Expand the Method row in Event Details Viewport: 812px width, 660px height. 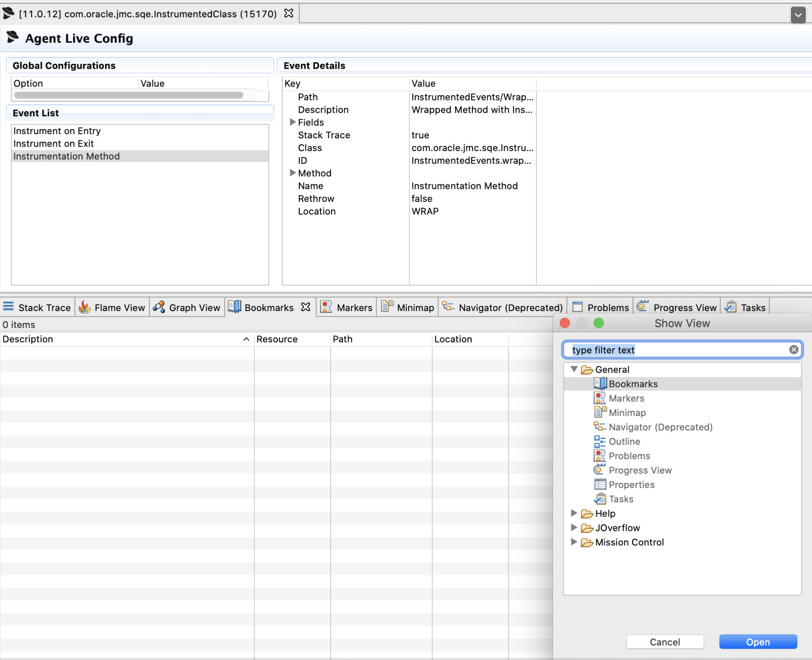292,173
